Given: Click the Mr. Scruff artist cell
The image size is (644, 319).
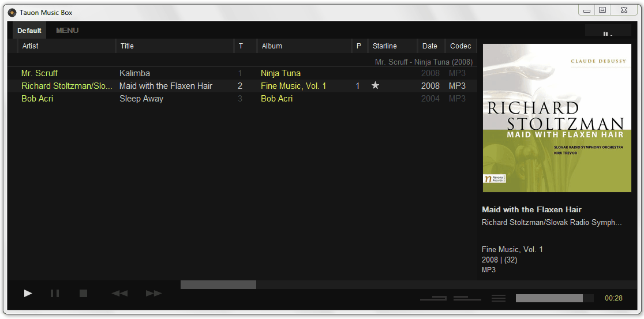Looking at the screenshot, I should pos(39,73).
